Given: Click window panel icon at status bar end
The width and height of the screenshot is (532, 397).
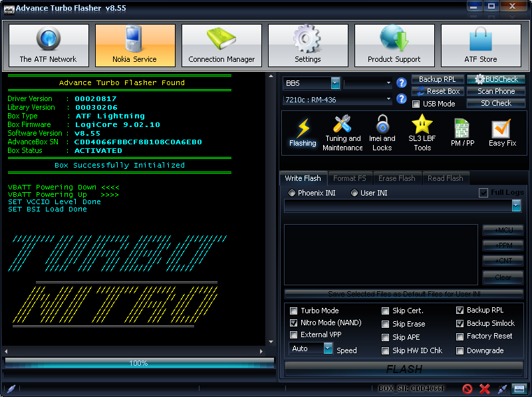Looking at the screenshot, I should click(519, 389).
